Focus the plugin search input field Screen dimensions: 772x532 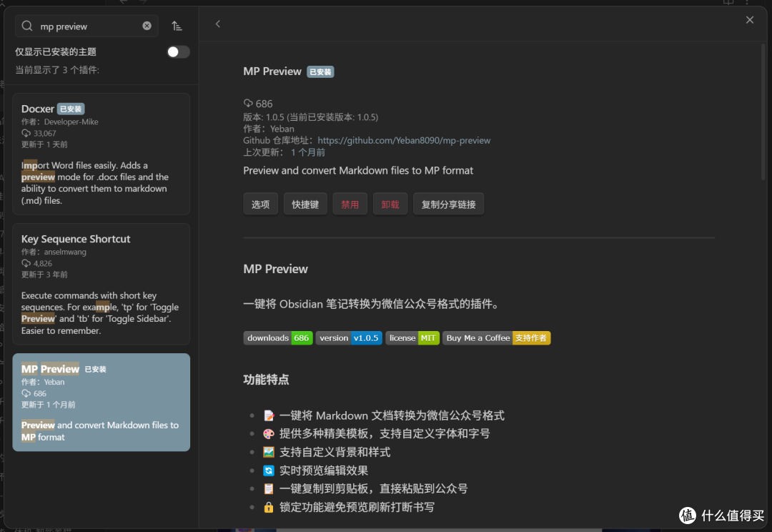[86, 26]
